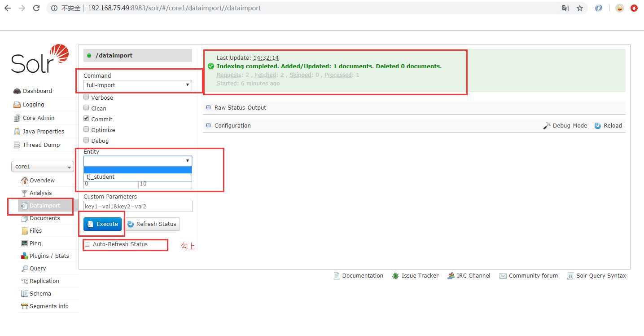The width and height of the screenshot is (644, 336).
Task: Click the Custom Parameters input field
Action: pos(138,207)
